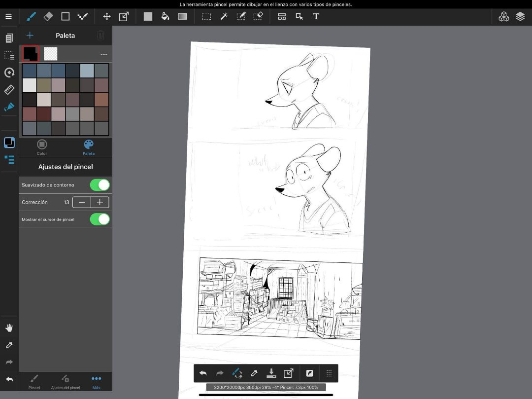
Task: Select the Bucket fill tool
Action: (x=166, y=16)
